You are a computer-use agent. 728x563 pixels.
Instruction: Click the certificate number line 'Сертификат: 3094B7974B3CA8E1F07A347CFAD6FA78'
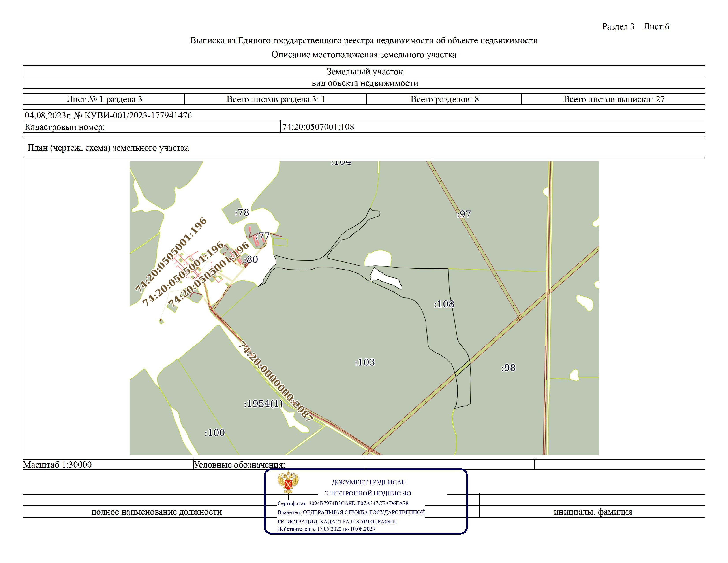[343, 503]
